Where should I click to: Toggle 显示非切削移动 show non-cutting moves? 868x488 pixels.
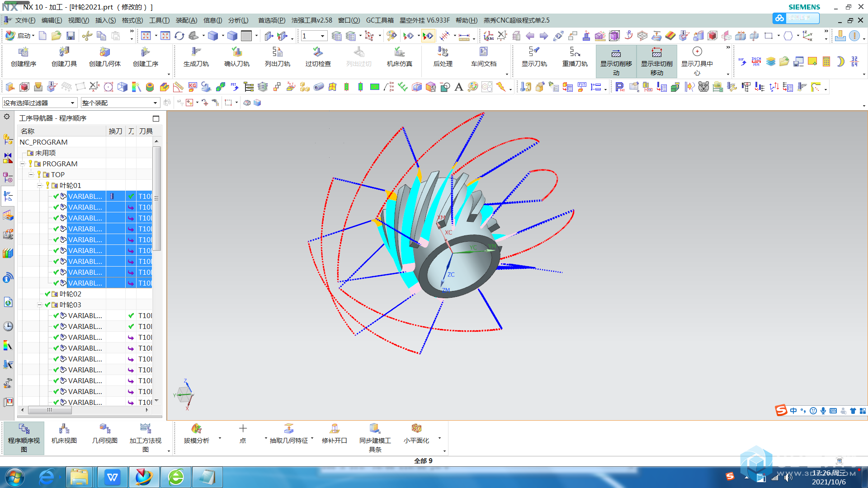pos(657,61)
